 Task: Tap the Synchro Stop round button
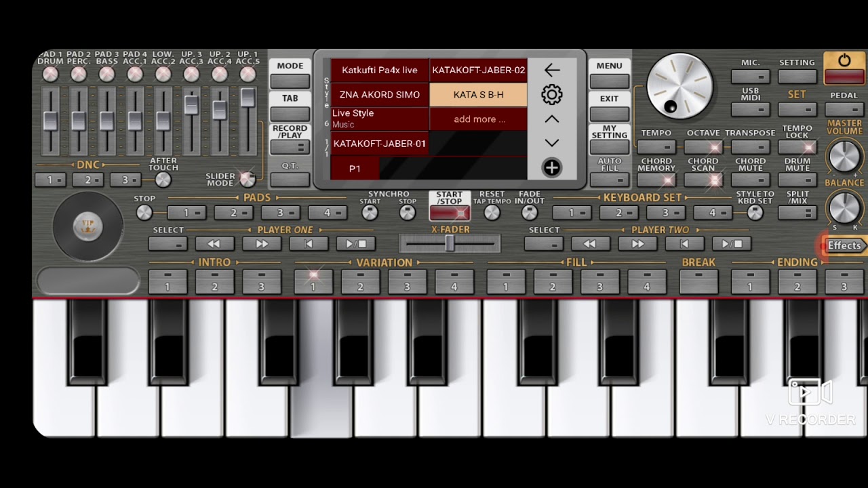[x=408, y=213]
